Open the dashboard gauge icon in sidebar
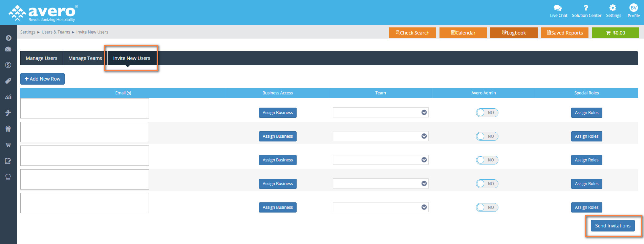 8,49
